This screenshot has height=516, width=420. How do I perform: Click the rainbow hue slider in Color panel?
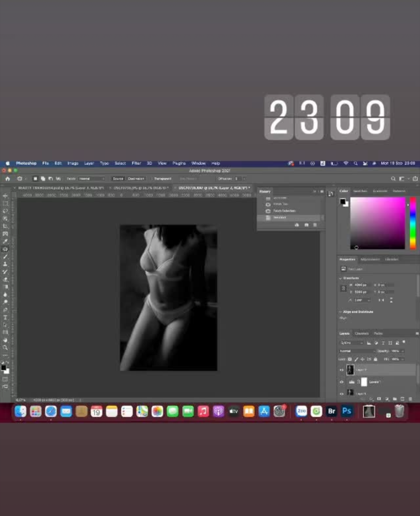coord(413,223)
